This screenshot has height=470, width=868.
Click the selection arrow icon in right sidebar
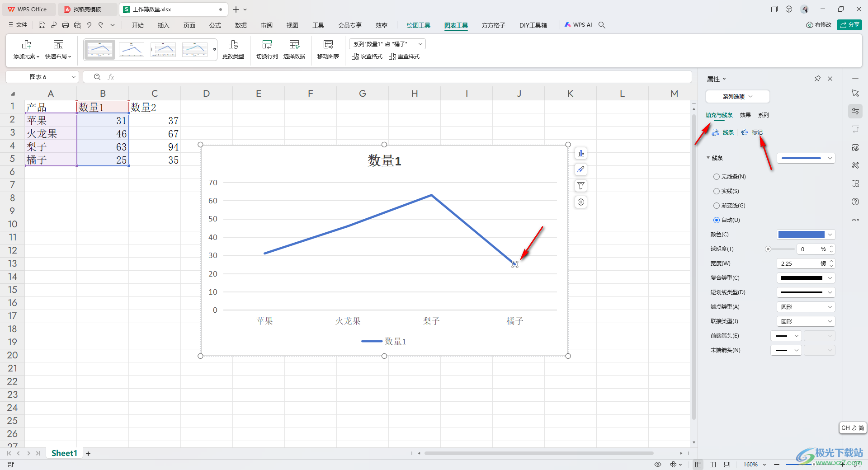855,93
